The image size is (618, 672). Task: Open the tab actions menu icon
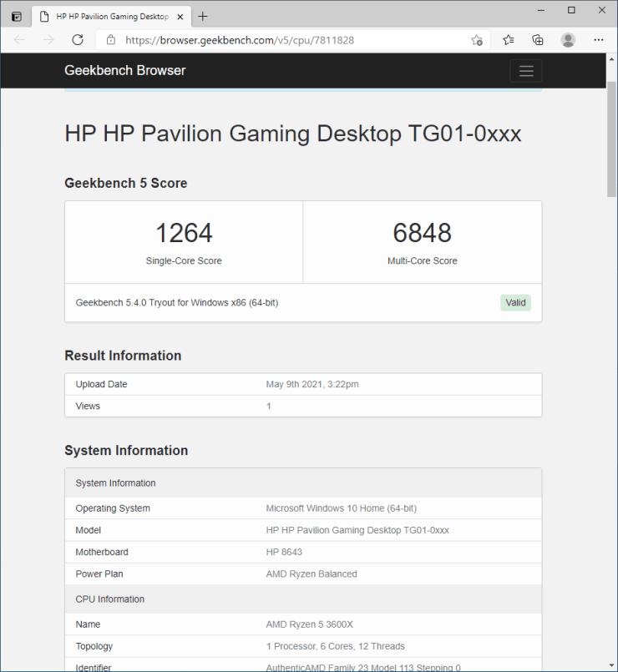[x=17, y=17]
